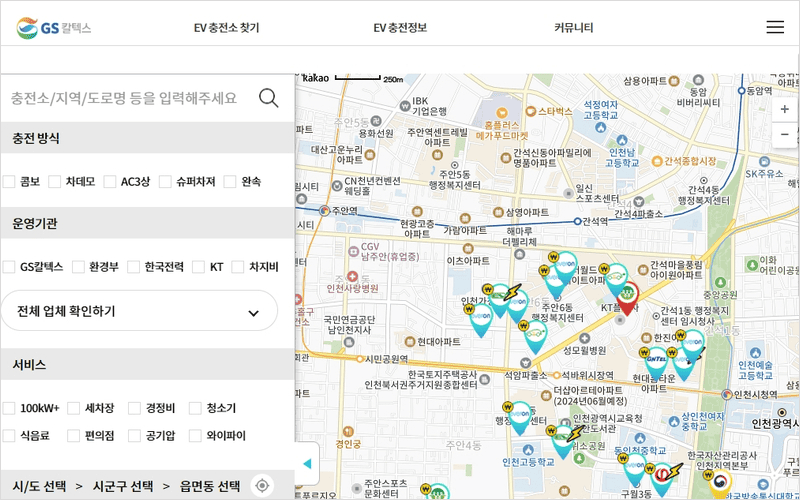Expand the 전체 업체 확인하기 dropdown

(139, 311)
